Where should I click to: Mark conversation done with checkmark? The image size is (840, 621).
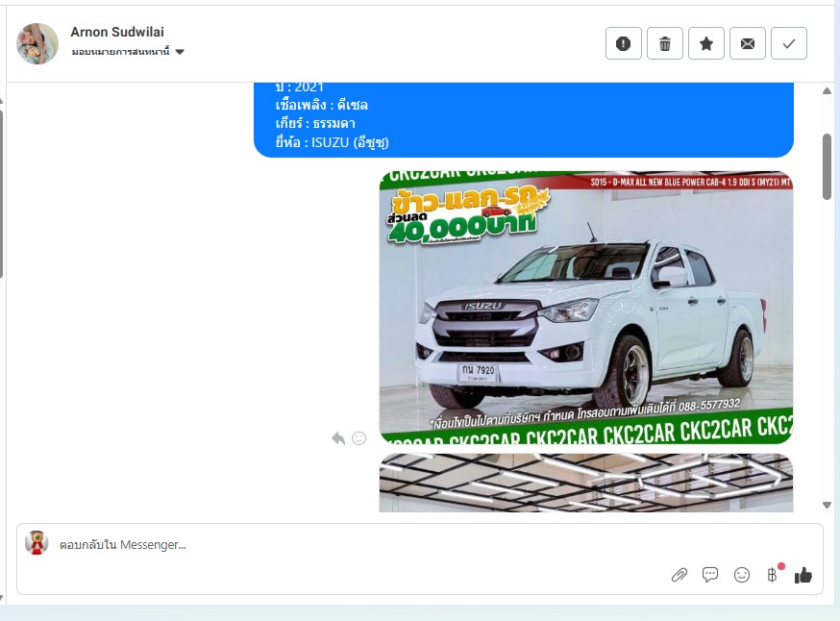788,43
